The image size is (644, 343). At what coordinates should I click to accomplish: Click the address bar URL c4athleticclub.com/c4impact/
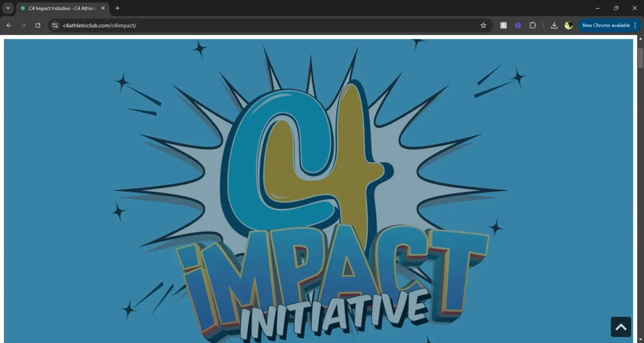[x=100, y=25]
